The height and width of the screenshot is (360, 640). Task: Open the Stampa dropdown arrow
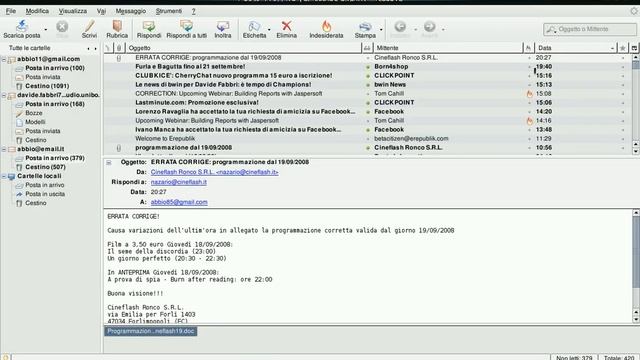tap(381, 29)
